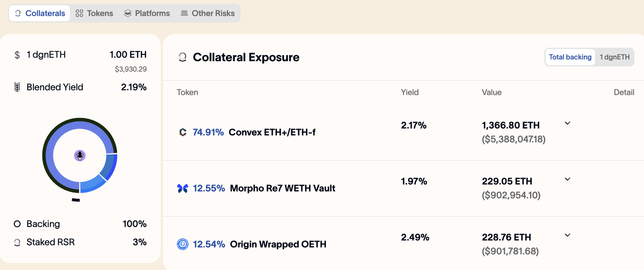Click the dgnETH icon in donut chart center
Image resolution: width=644 pixels, height=270 pixels.
[x=80, y=155]
